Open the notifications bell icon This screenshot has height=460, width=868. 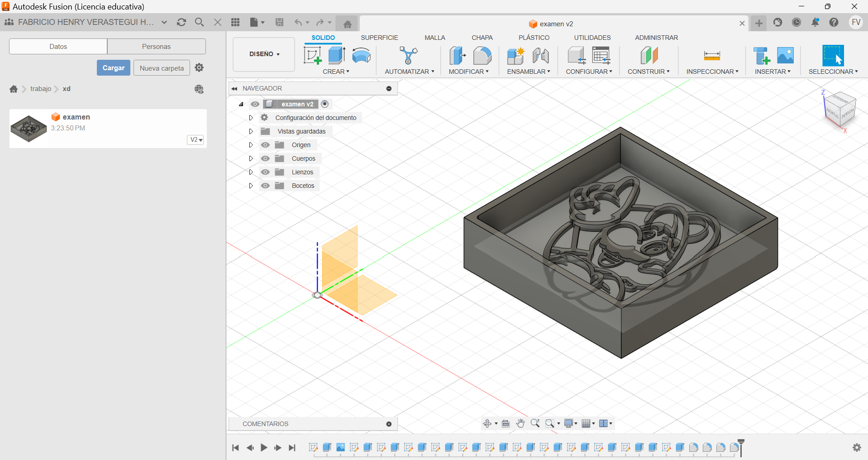point(815,22)
